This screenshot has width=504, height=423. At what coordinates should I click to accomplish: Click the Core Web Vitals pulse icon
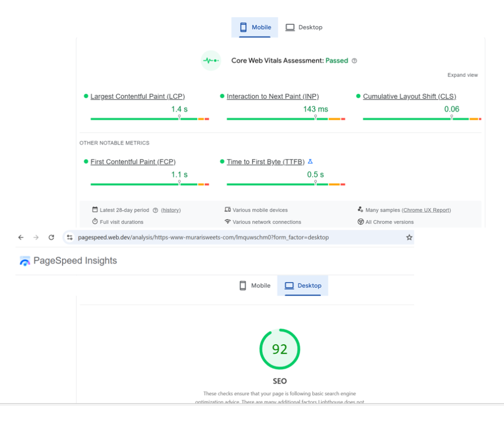click(x=211, y=61)
